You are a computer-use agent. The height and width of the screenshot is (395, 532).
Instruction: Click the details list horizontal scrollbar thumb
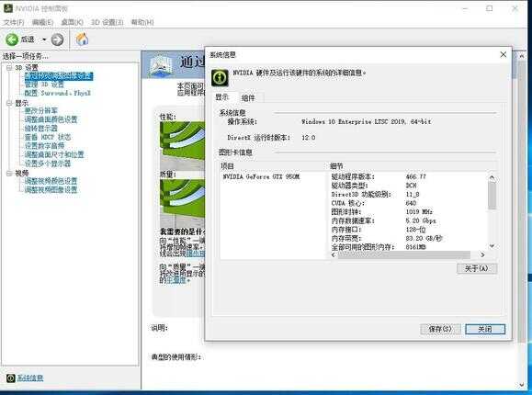404,254
